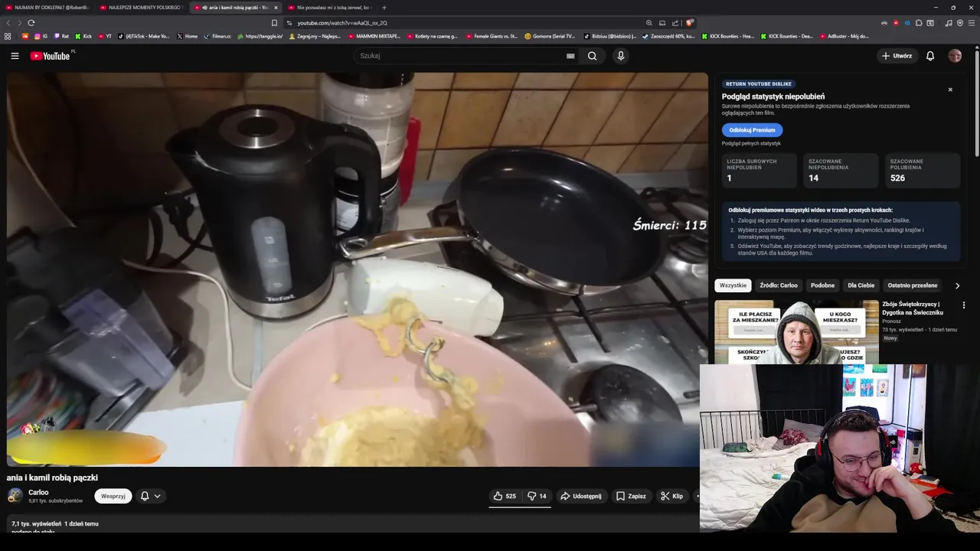
Task: Create a clip with Klip button
Action: [671, 496]
